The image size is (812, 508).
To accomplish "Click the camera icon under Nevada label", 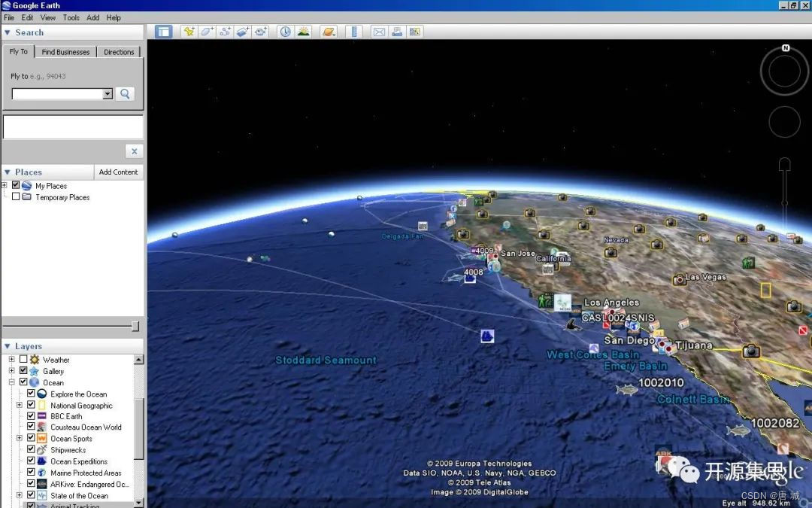I will (x=611, y=252).
